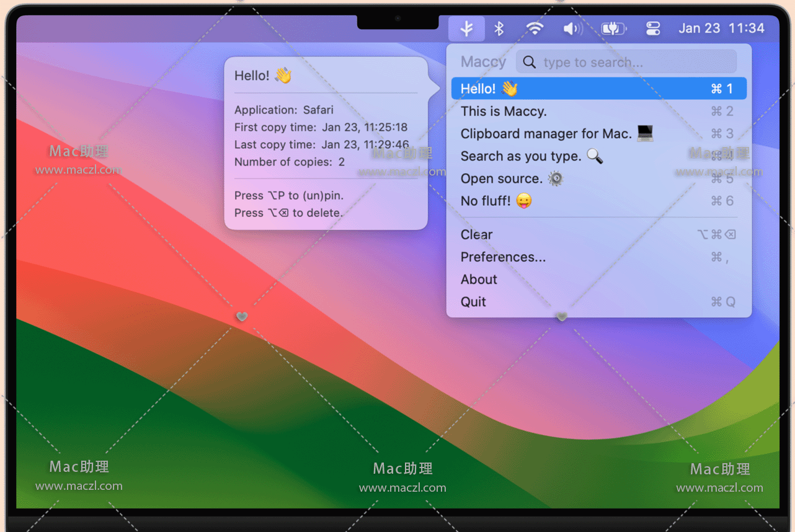Click the date and time clock
The image size is (795, 532).
721,29
